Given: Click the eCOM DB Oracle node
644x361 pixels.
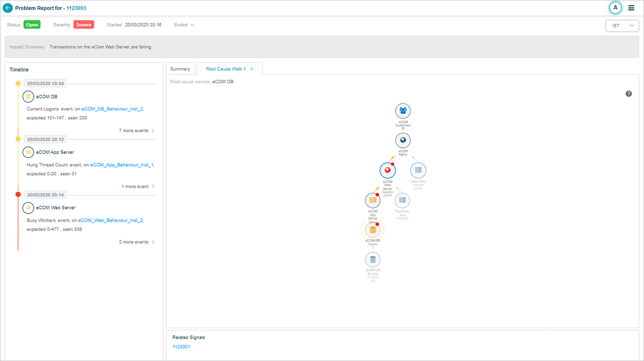Looking at the screenshot, I should 372,230.
